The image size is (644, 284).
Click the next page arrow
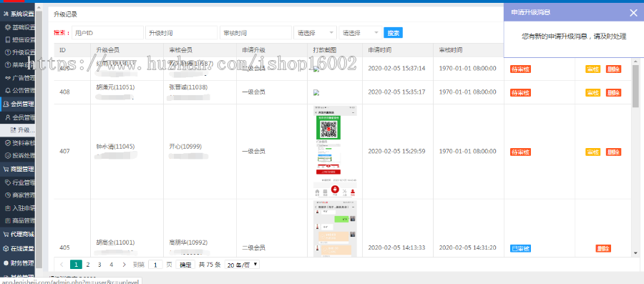pyautogui.click(x=124, y=265)
